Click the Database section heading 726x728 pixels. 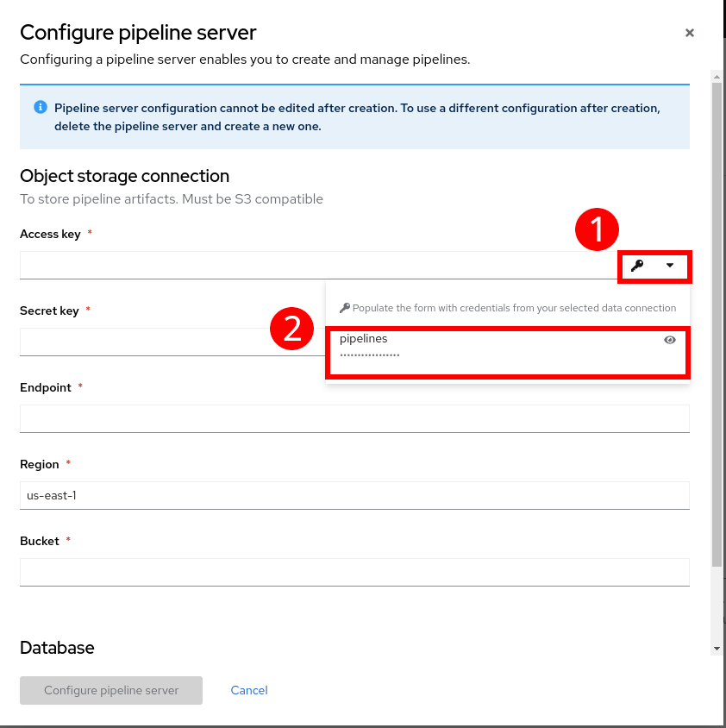click(x=57, y=648)
